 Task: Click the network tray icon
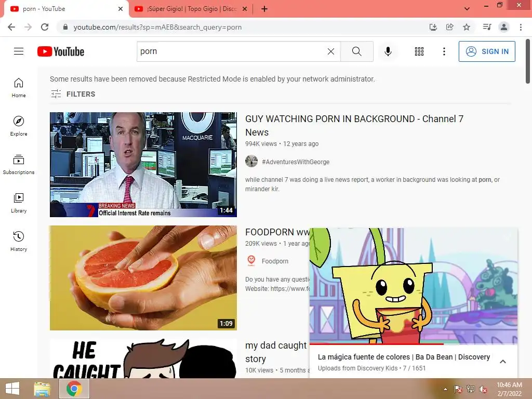click(471, 389)
